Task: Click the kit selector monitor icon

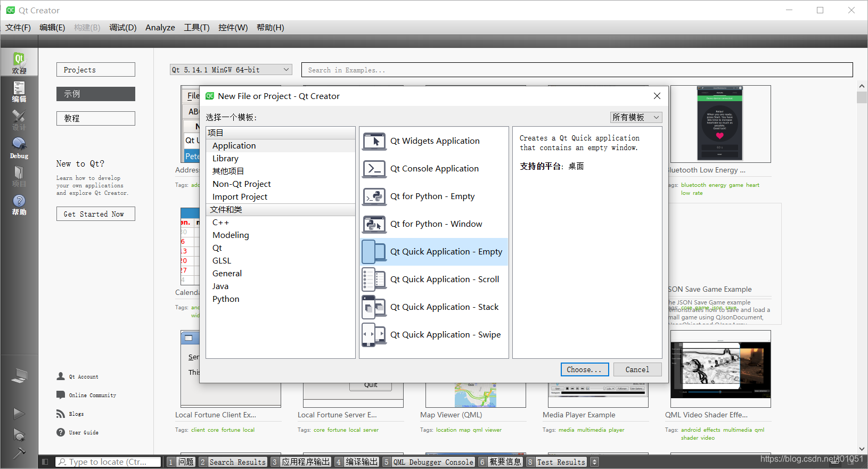Action: 19,376
